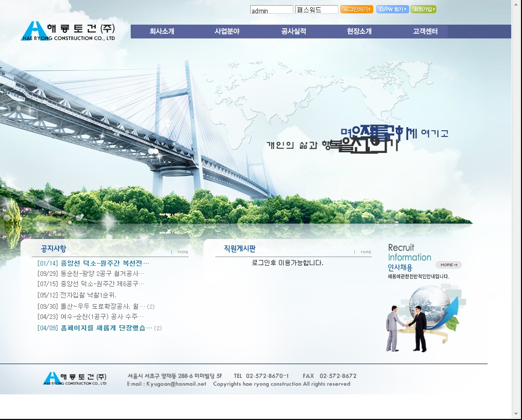Image resolution: width=522 pixels, height=420 pixels.
Task: Go to the 현장소개 menu
Action: pyautogui.click(x=359, y=31)
